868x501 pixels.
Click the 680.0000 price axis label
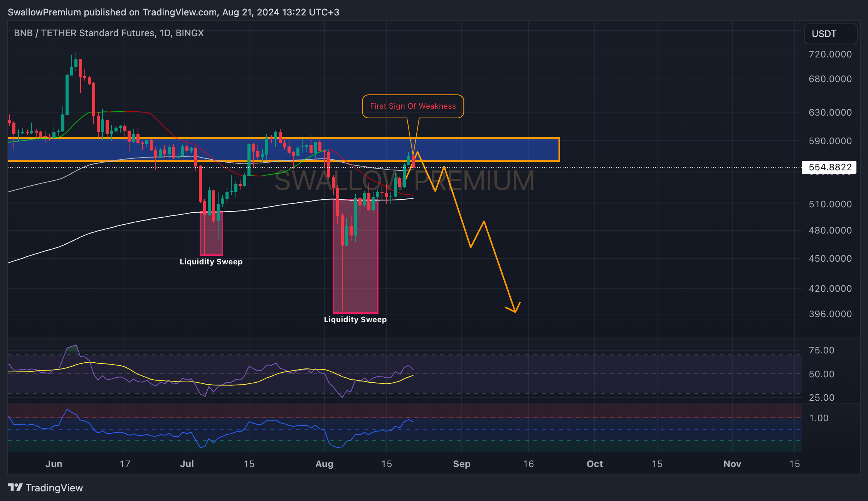tap(830, 79)
